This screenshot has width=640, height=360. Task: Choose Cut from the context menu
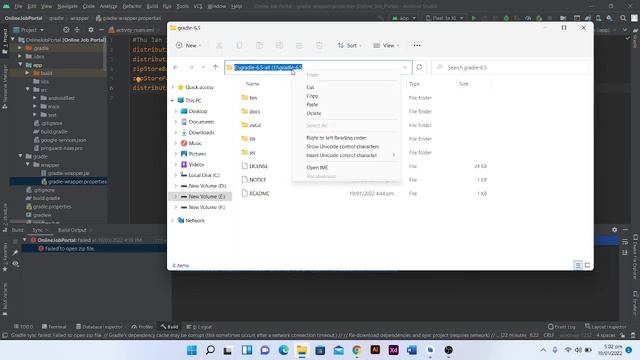(310, 87)
